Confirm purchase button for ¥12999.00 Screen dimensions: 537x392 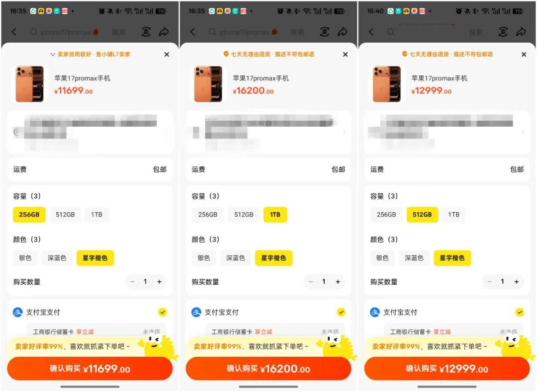click(x=447, y=369)
